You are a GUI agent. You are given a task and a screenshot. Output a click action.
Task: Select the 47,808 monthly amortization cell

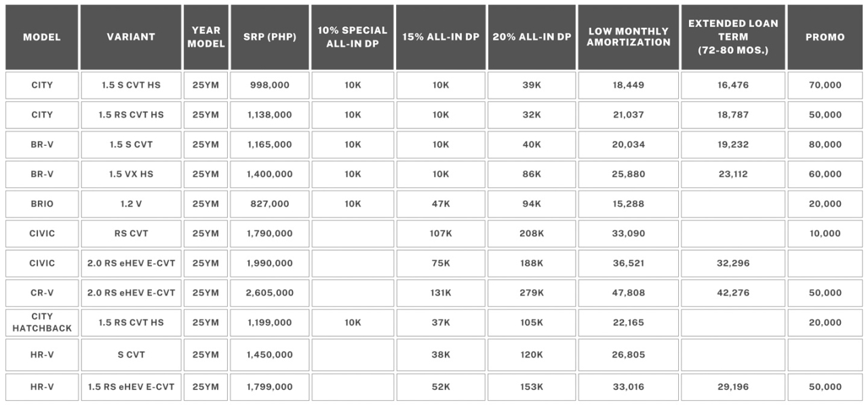click(x=628, y=293)
